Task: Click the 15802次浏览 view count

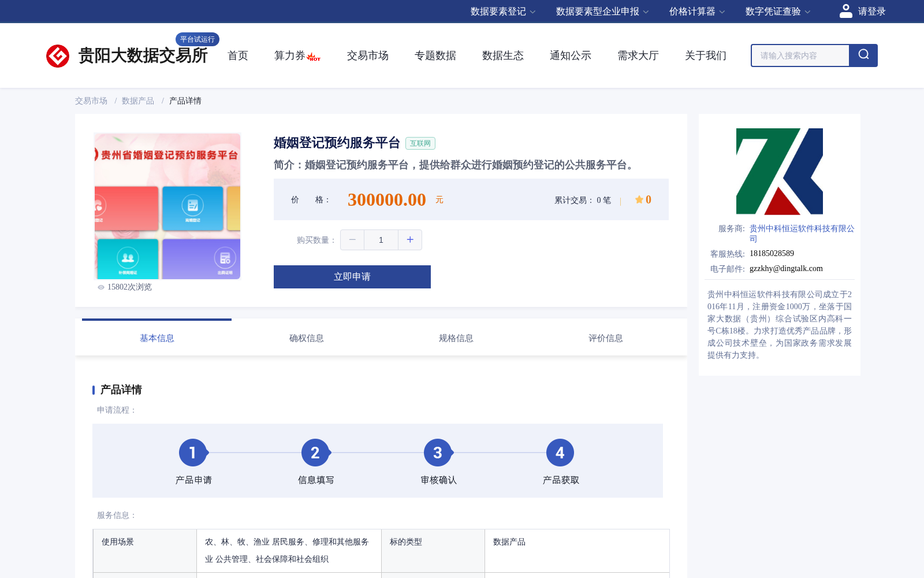Action: pos(129,287)
